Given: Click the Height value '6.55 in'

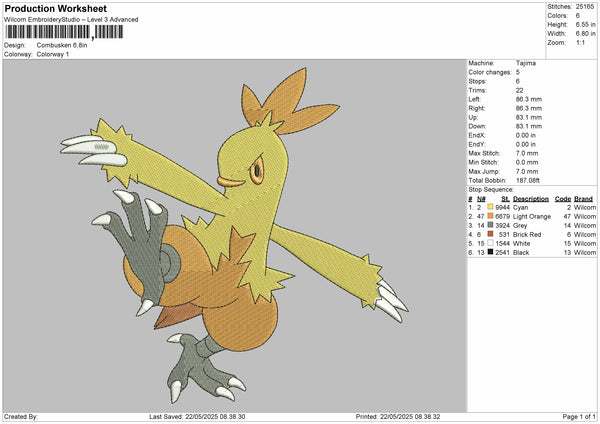Looking at the screenshot, I should tap(585, 24).
